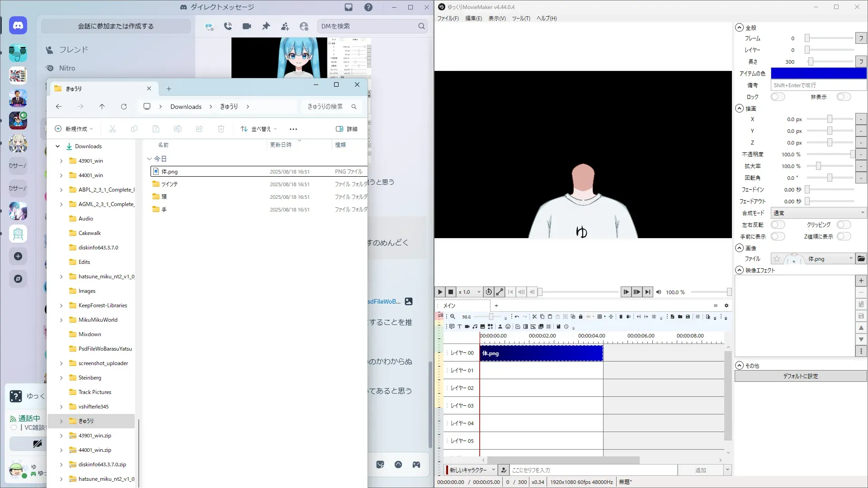Open the ファイル(F) menu

point(448,19)
